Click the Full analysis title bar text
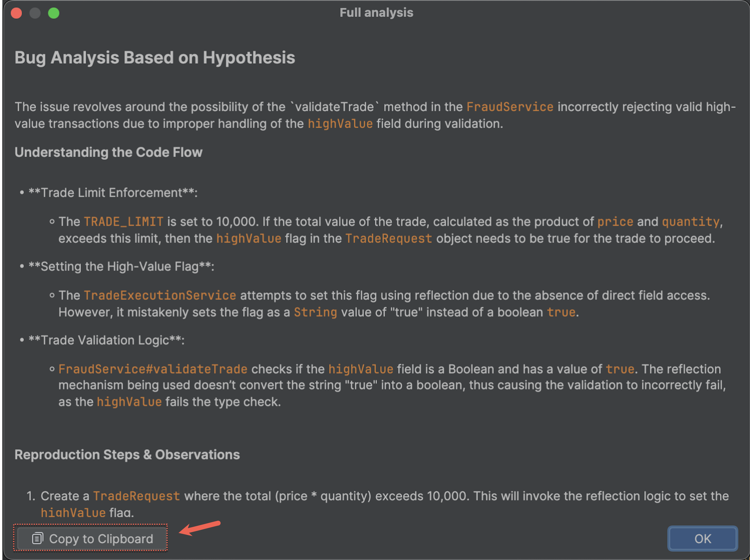 [x=376, y=13]
